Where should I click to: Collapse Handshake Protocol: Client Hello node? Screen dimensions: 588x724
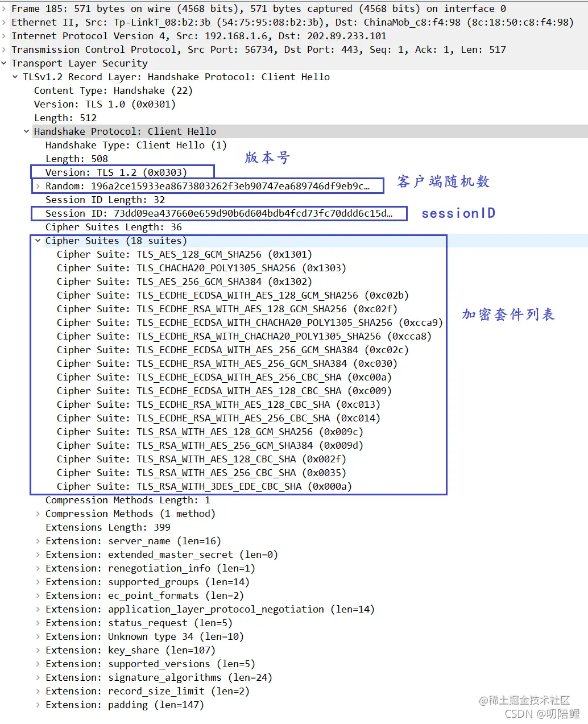[x=27, y=131]
